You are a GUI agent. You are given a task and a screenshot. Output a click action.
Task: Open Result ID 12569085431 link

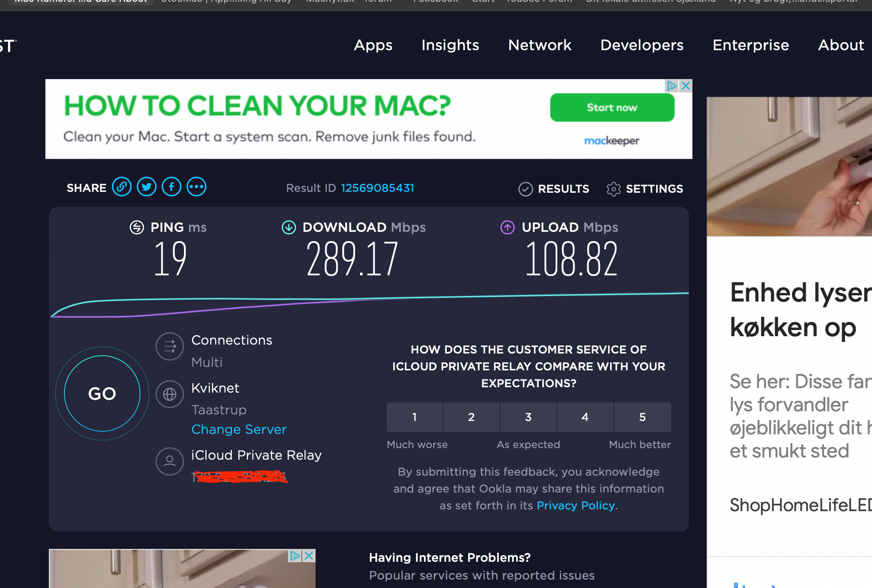click(377, 188)
